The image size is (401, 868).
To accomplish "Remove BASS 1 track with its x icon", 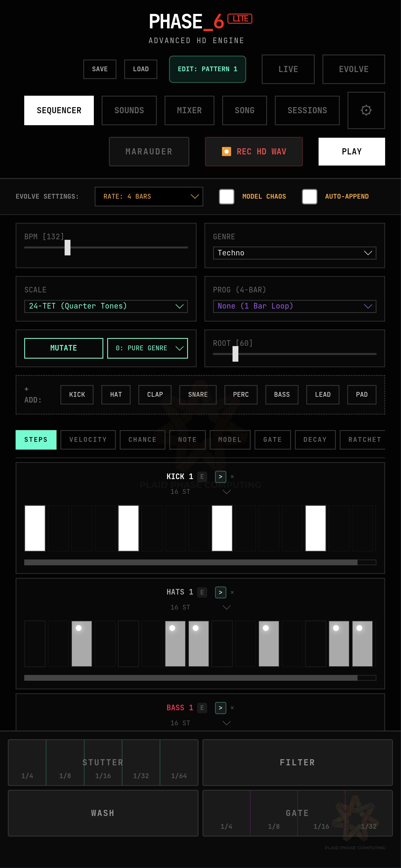I will tap(232, 707).
